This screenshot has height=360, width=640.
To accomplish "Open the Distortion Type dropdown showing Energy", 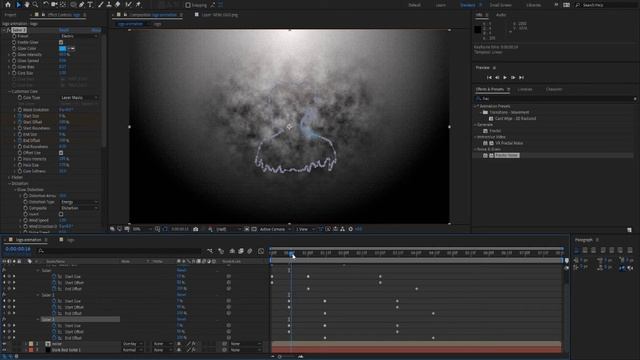I will tap(79, 202).
